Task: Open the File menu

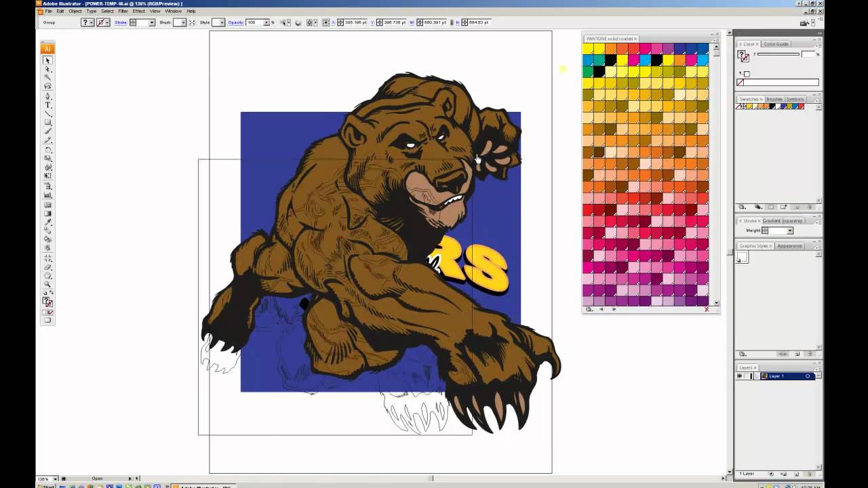Action: coord(49,11)
